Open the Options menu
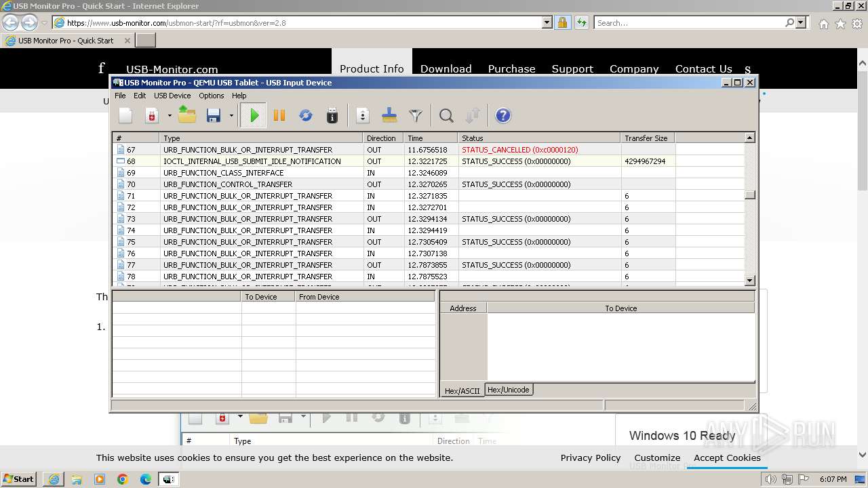 pyautogui.click(x=212, y=96)
